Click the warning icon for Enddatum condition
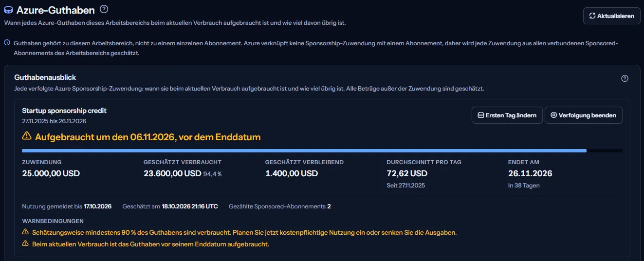The image size is (644, 261). 25,244
